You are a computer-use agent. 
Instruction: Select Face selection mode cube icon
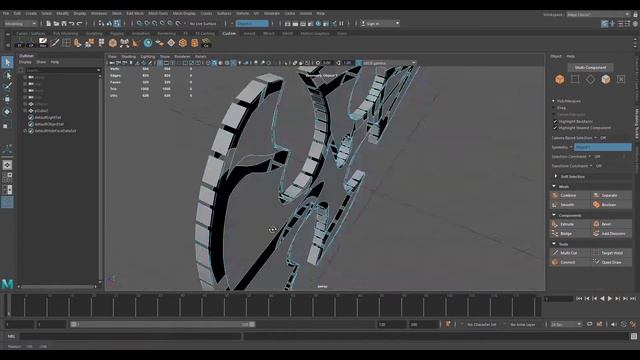606,79
